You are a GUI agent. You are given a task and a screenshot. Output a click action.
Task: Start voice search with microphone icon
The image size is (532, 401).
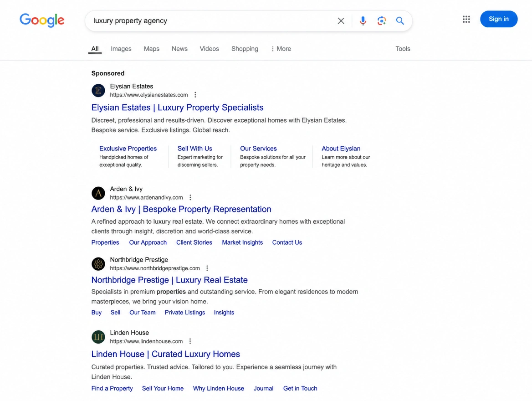(363, 21)
